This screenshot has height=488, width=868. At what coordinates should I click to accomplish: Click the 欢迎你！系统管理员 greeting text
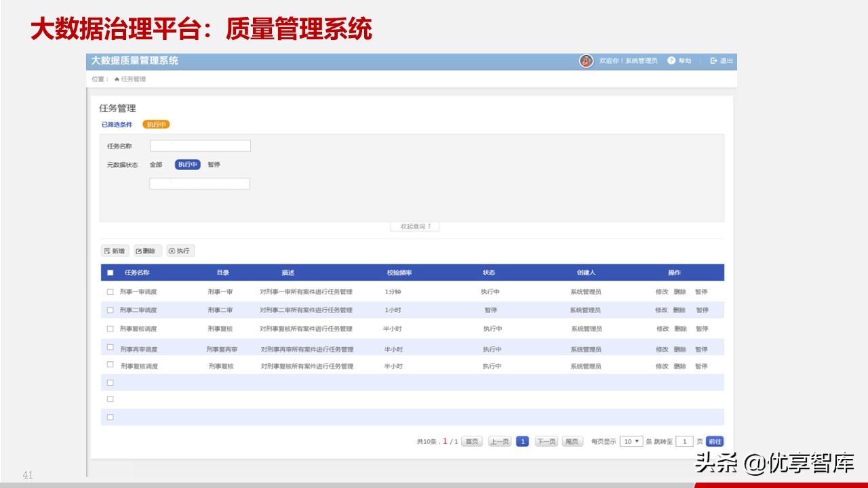pyautogui.click(x=628, y=61)
